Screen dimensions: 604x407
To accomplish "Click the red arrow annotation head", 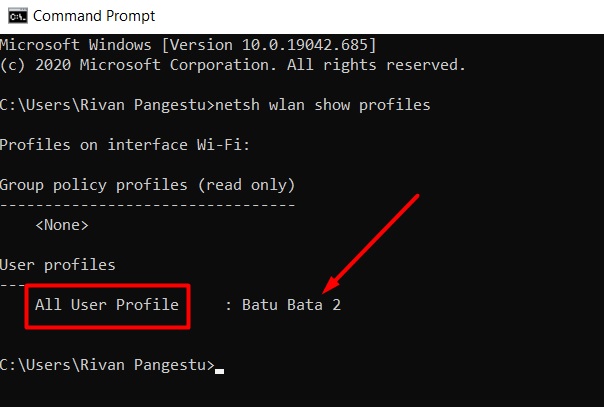I will [x=331, y=285].
